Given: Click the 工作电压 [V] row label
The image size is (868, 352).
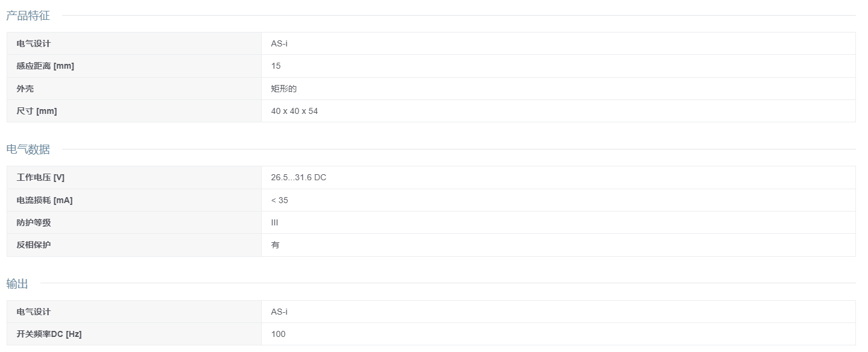Looking at the screenshot, I should (x=40, y=177).
